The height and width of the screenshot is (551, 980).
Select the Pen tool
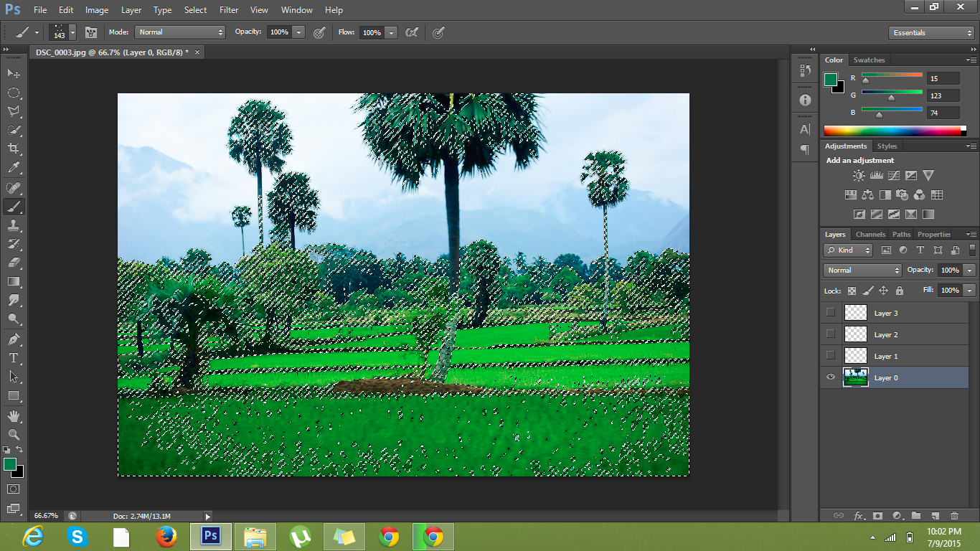14,339
